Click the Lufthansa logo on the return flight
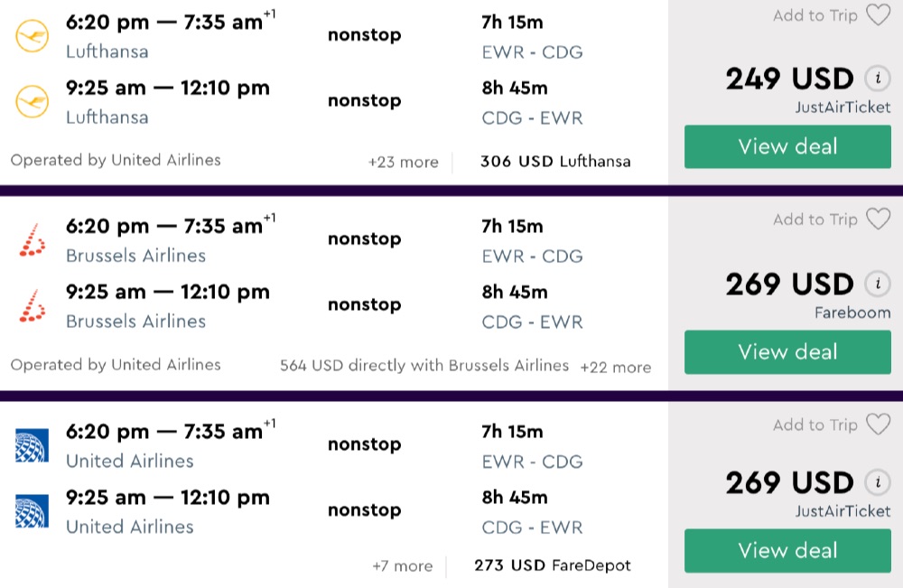Image resolution: width=903 pixels, height=588 pixels. click(33, 102)
